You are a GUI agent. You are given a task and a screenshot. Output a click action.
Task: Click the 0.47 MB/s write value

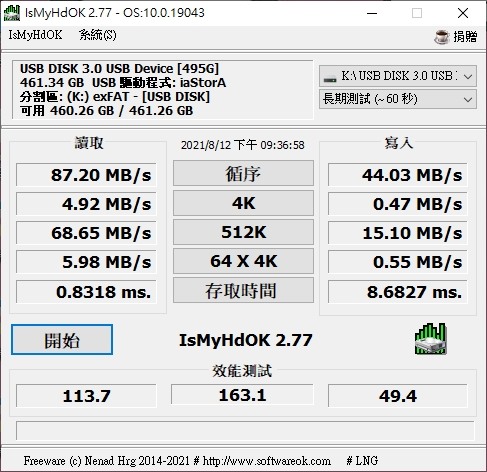(x=398, y=204)
